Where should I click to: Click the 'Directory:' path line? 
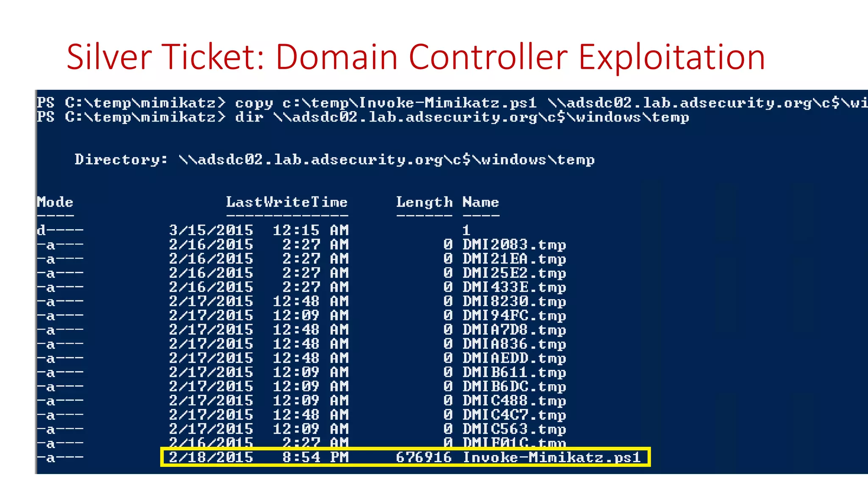tap(334, 160)
